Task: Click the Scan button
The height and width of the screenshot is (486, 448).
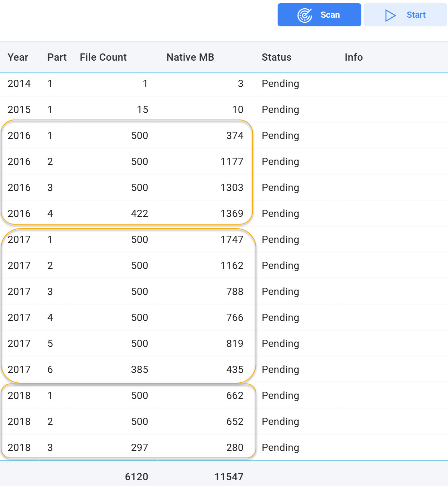Action: click(x=319, y=15)
